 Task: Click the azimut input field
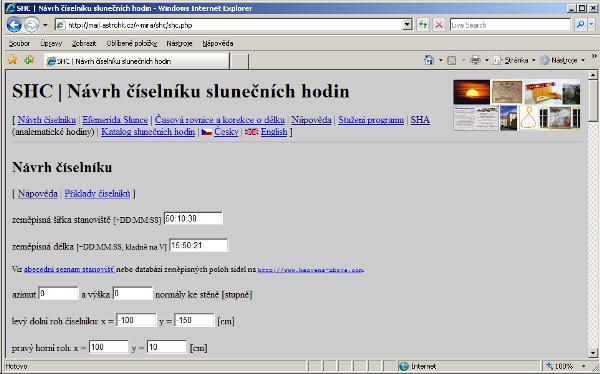coord(58,294)
